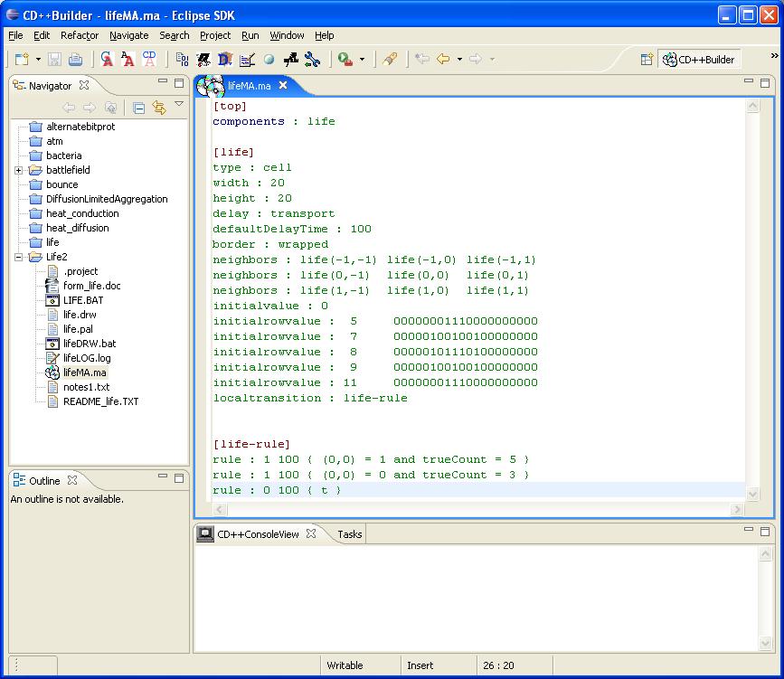Open the Forward history dropdown arrow

point(492,60)
